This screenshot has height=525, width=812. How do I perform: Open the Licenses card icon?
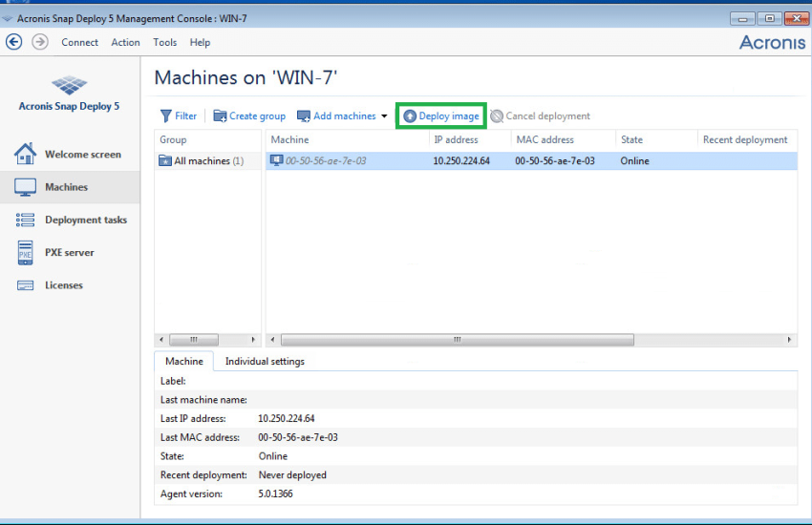[25, 285]
